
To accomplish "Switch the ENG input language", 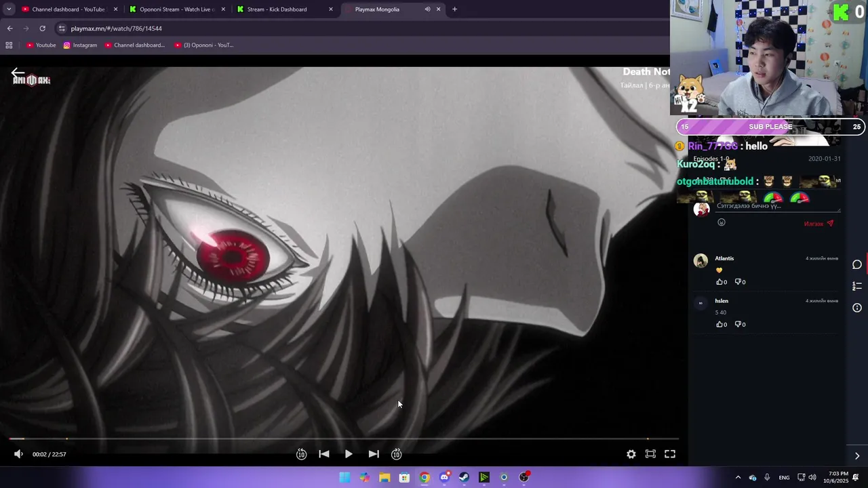I will pyautogui.click(x=784, y=477).
